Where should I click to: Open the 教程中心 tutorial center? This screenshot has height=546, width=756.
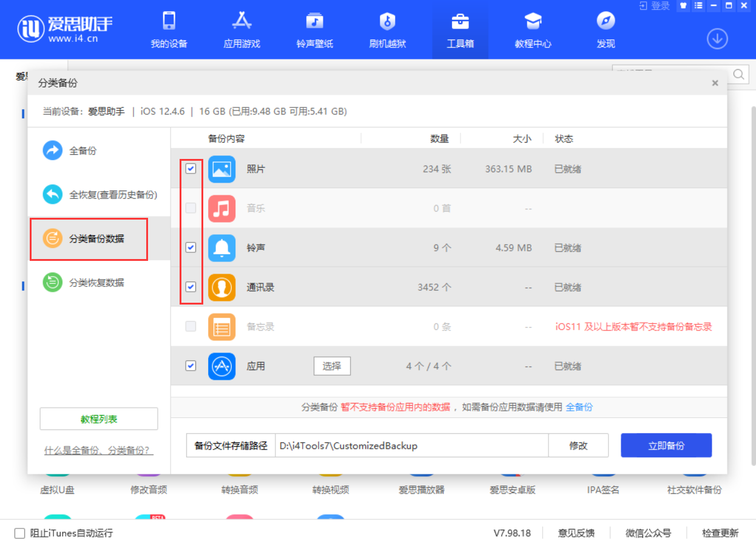[533, 29]
